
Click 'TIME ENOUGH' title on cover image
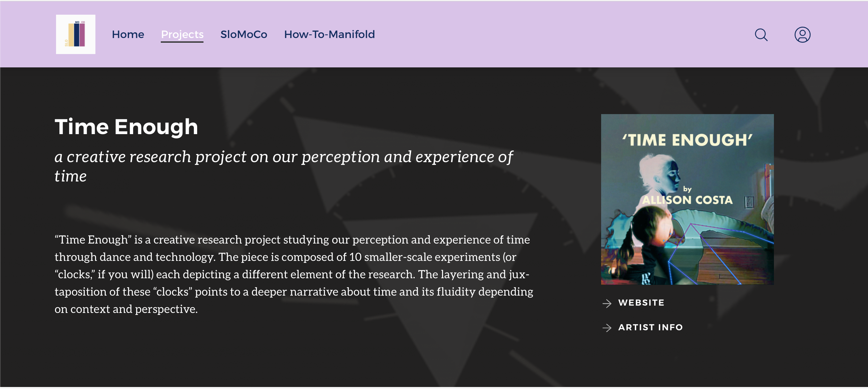tap(687, 140)
